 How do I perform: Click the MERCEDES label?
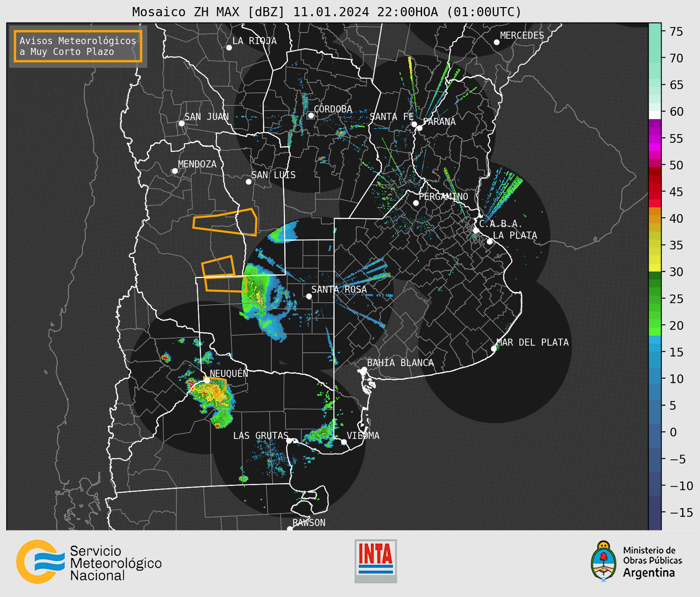522,36
